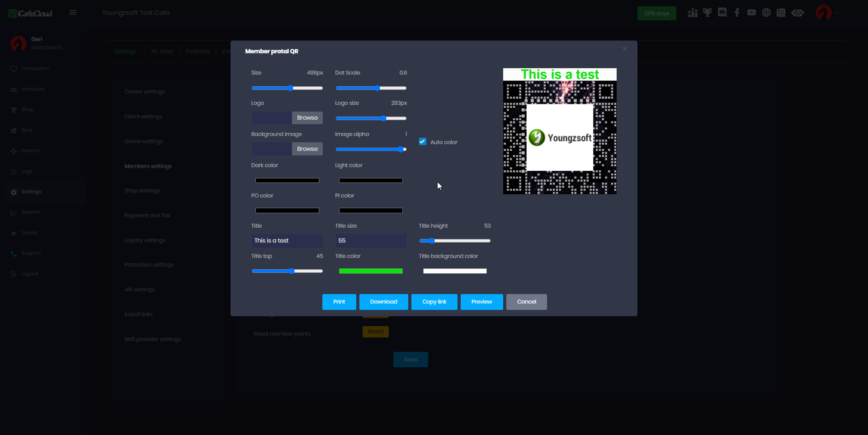Click the Support phone icon in the sidebar
Image resolution: width=868 pixels, height=435 pixels.
point(14,253)
